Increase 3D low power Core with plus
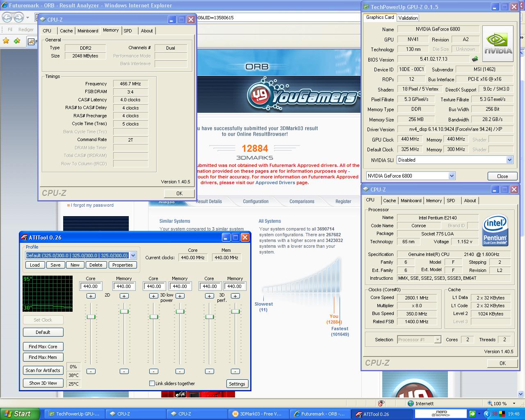 coord(153,296)
